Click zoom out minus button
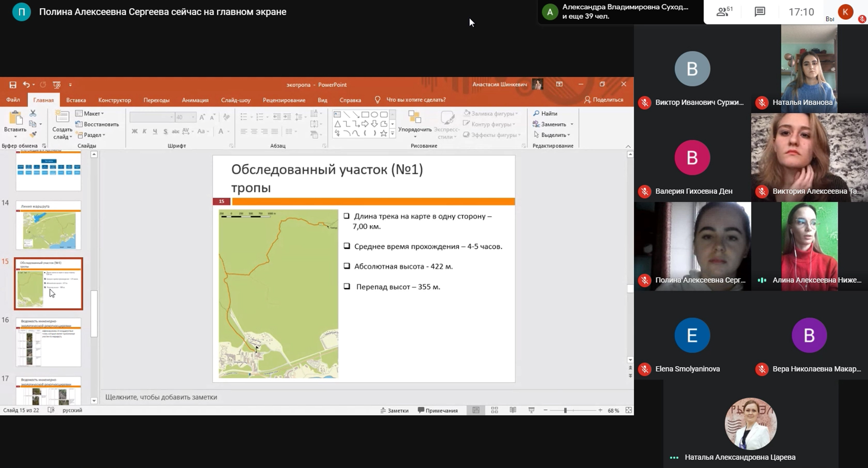The width and height of the screenshot is (868, 468). (545, 410)
